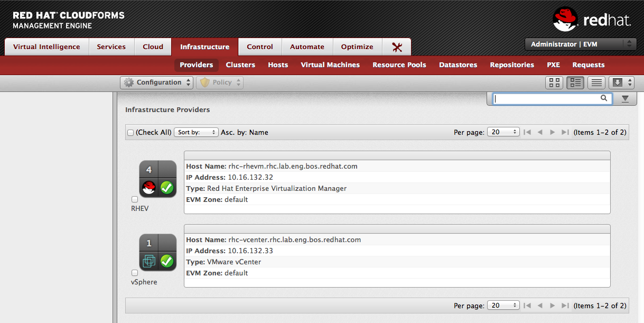
Task: Open the Sort by dropdown
Action: coord(196,132)
